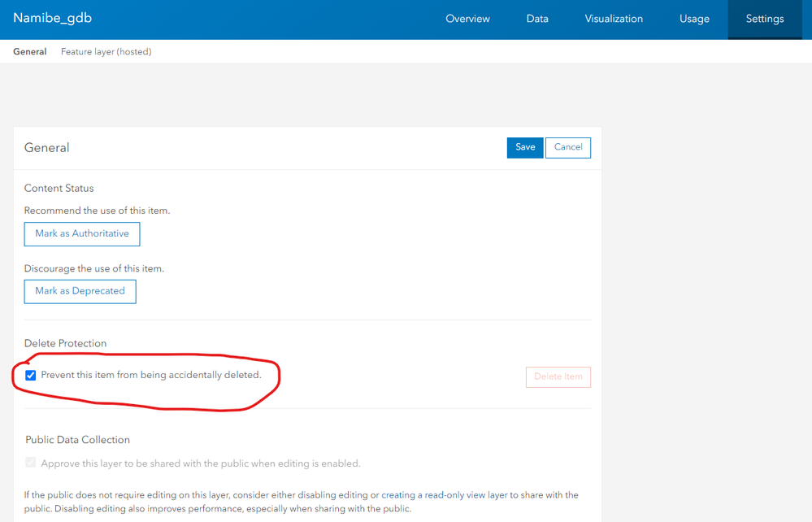This screenshot has width=812, height=522.
Task: Mark the item as Authoritative
Action: [82, 234]
